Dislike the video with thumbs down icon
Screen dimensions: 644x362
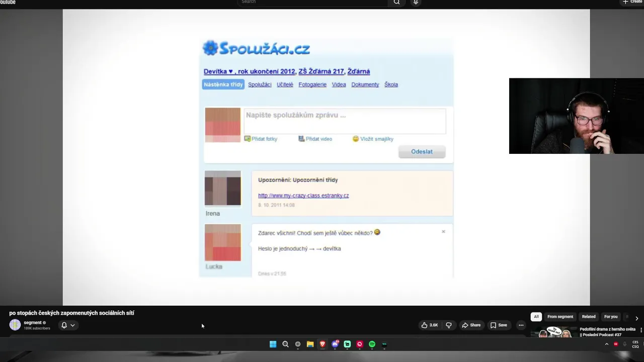pyautogui.click(x=449, y=325)
